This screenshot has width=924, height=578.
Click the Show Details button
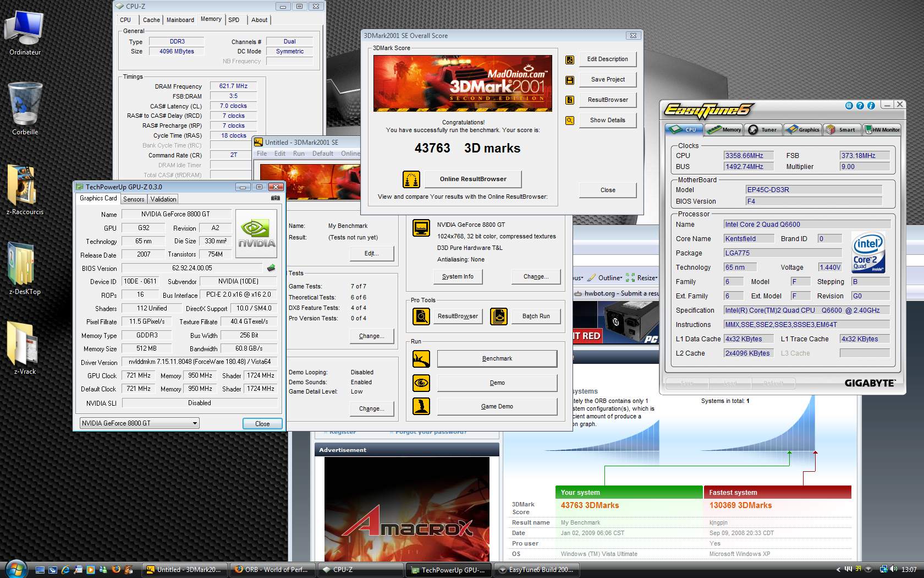point(608,120)
